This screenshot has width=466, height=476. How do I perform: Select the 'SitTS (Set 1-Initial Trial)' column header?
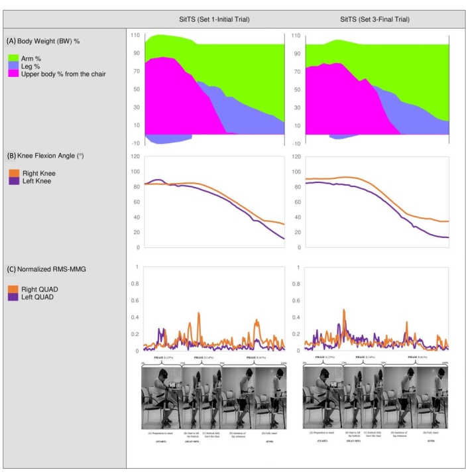click(214, 19)
